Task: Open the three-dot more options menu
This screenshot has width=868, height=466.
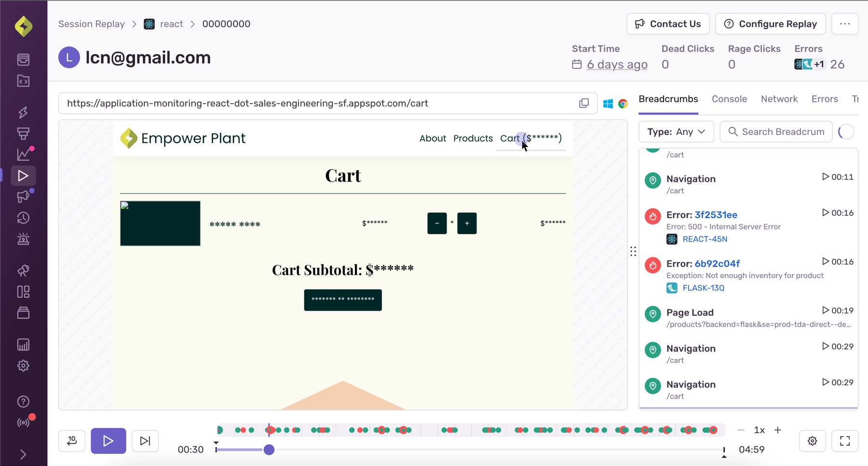Action: point(845,24)
